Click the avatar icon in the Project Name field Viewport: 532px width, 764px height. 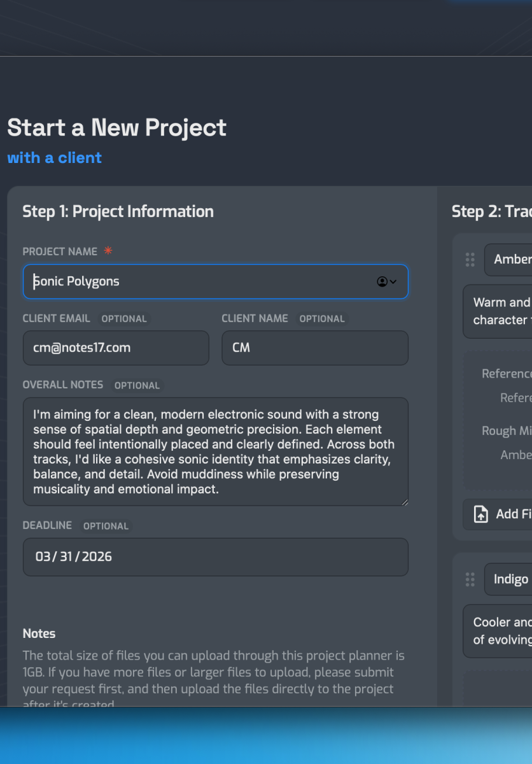(383, 281)
